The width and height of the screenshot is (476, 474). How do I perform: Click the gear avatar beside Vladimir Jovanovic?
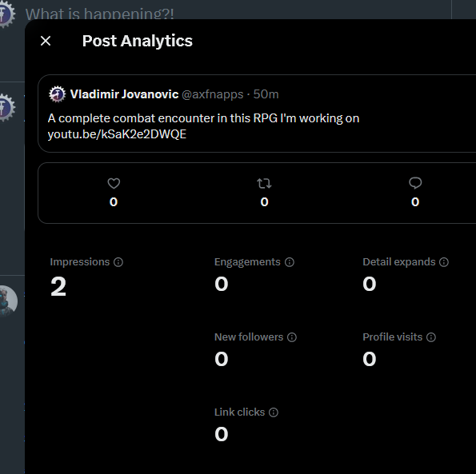[x=57, y=94]
